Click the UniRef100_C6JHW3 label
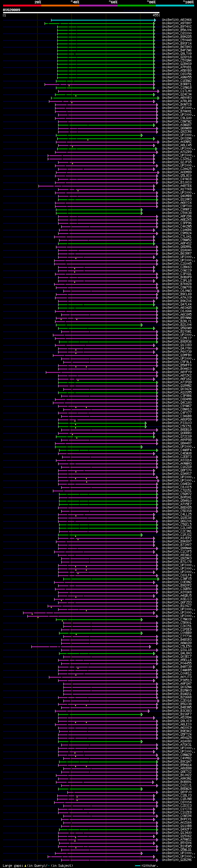Image resolution: width=197 pixels, height=868 pixels. (x=176, y=291)
